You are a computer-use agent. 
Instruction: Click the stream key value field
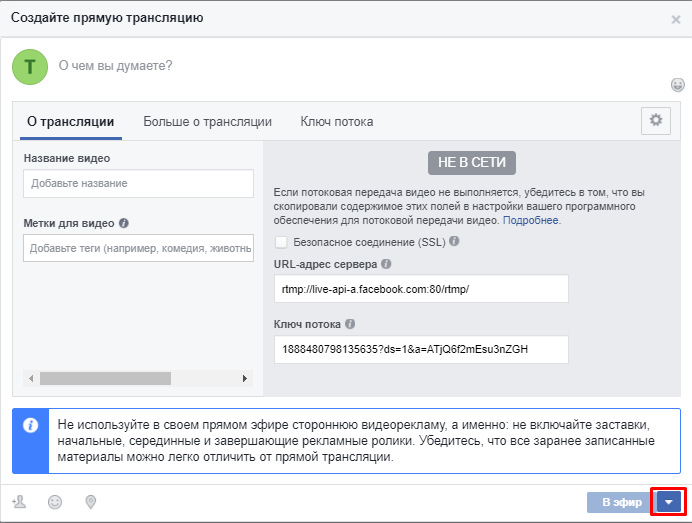(420, 349)
